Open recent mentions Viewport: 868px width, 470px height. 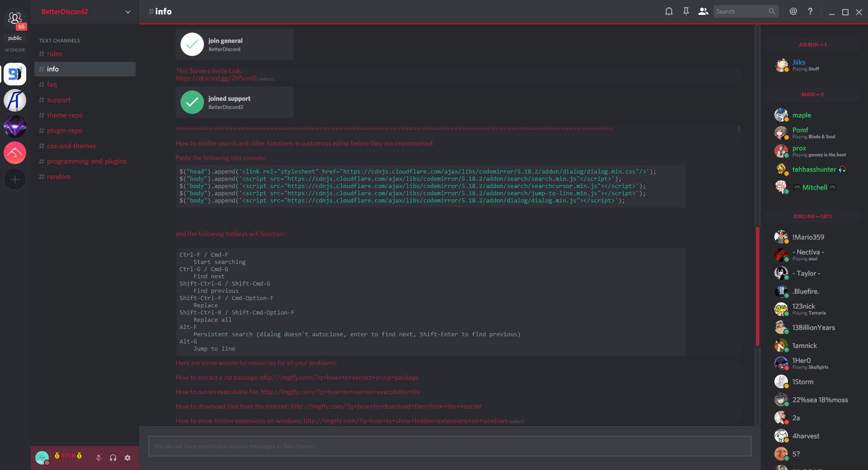(793, 12)
